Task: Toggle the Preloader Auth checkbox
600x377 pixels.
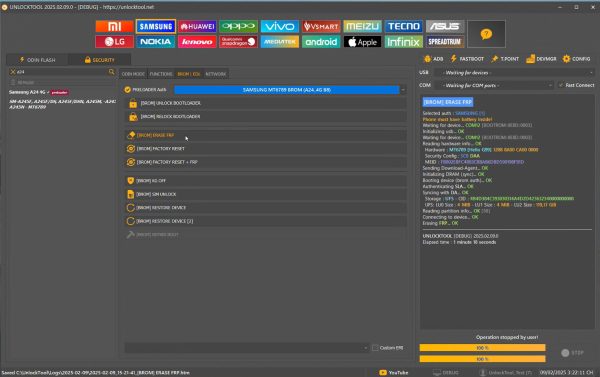Action: (x=127, y=90)
